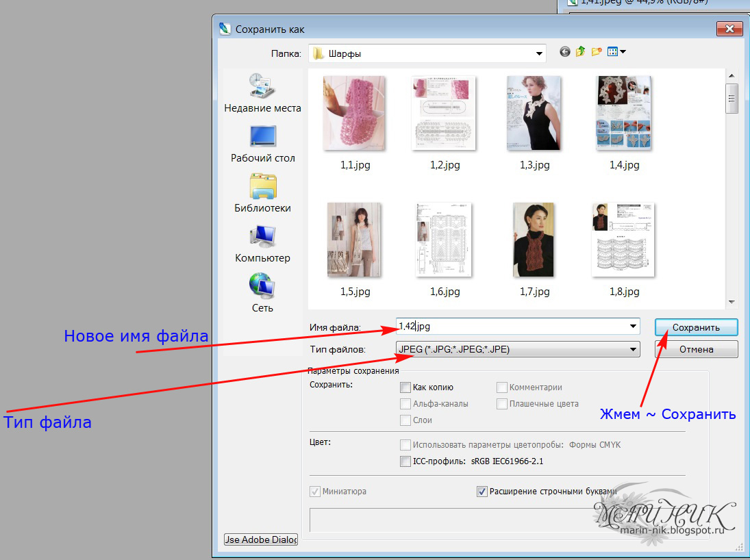Click the 1,4.jpg file name label

[624, 165]
